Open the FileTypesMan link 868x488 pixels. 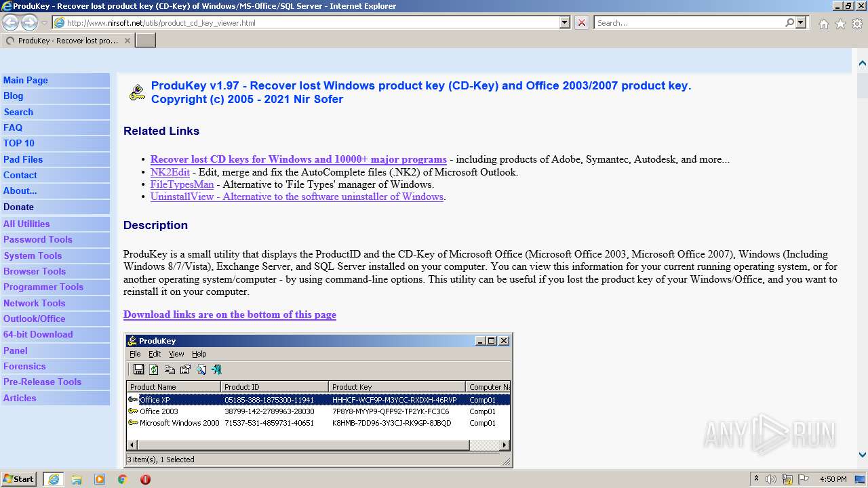[x=182, y=184]
